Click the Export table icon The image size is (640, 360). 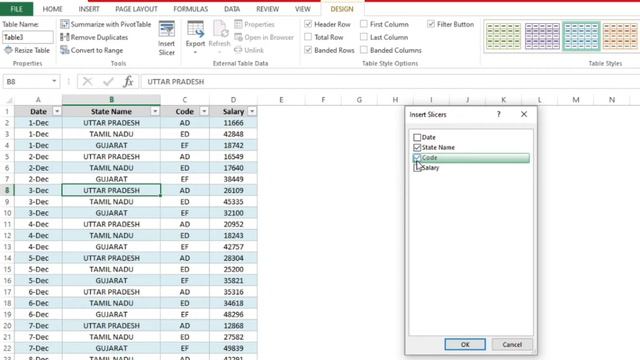click(195, 29)
